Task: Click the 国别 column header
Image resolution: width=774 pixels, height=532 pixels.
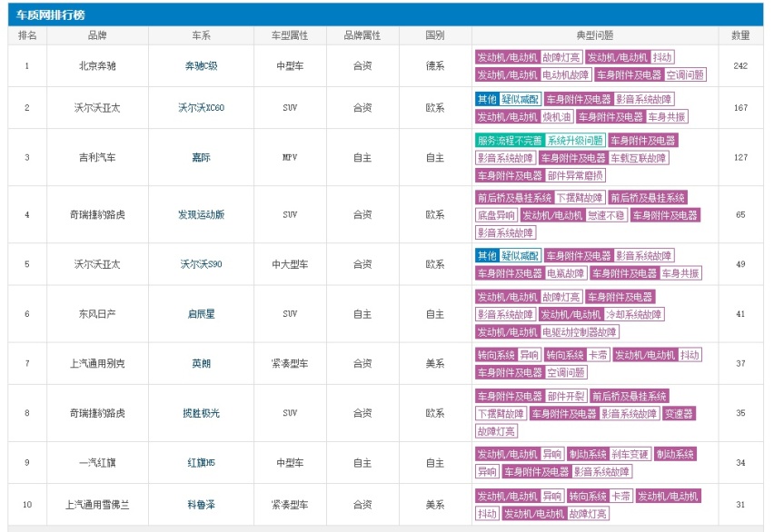Action: point(435,35)
